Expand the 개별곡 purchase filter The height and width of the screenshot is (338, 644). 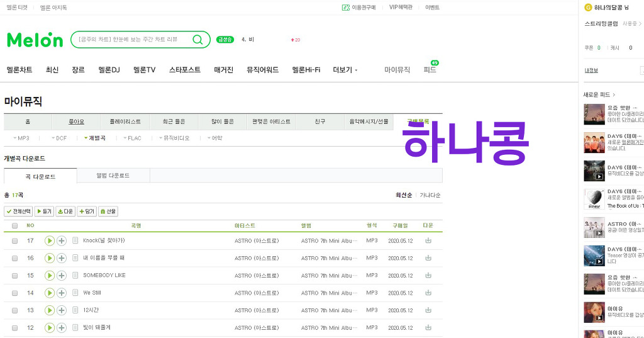tap(95, 138)
